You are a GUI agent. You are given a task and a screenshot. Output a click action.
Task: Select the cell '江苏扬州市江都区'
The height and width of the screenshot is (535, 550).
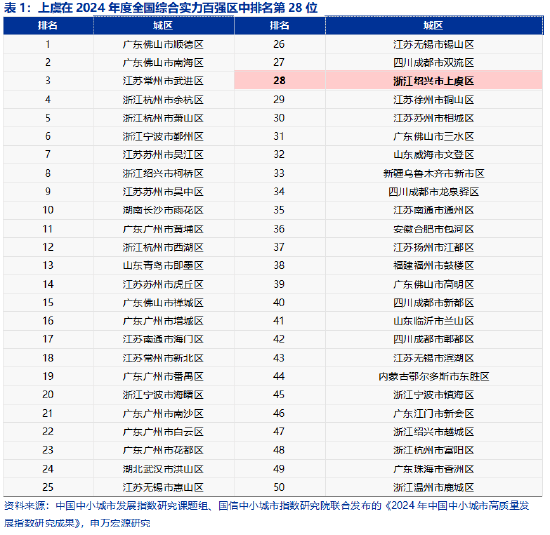pyautogui.click(x=434, y=248)
